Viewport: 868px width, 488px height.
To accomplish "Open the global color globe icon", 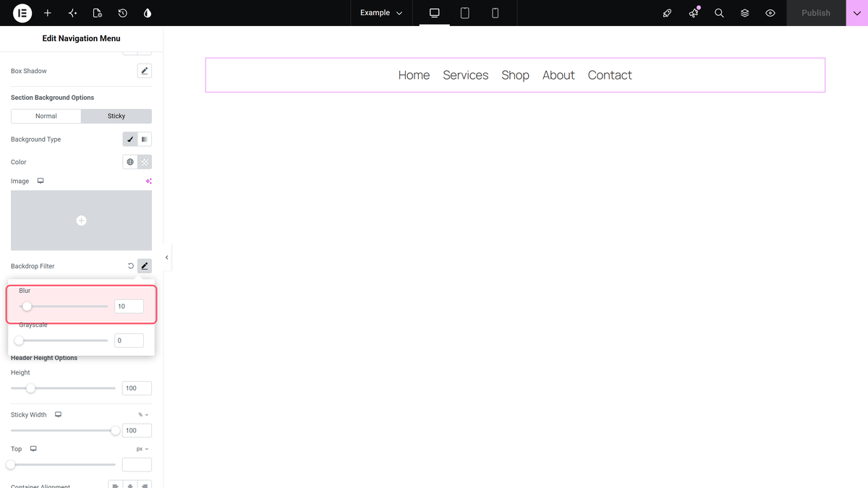I will tap(130, 162).
